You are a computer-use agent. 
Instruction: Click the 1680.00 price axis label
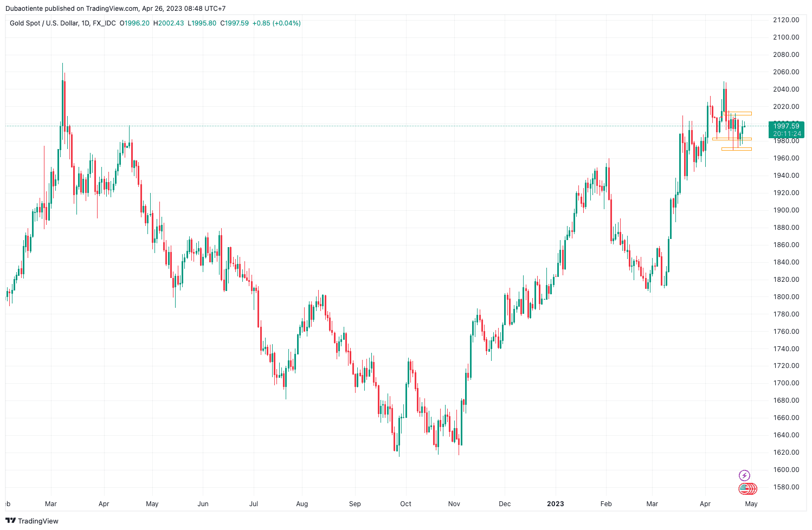click(x=786, y=400)
